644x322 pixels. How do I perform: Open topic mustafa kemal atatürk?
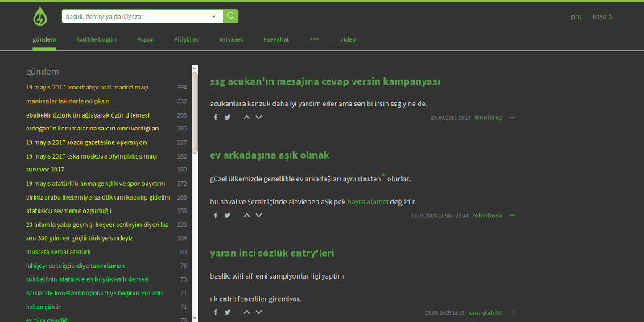click(58, 252)
